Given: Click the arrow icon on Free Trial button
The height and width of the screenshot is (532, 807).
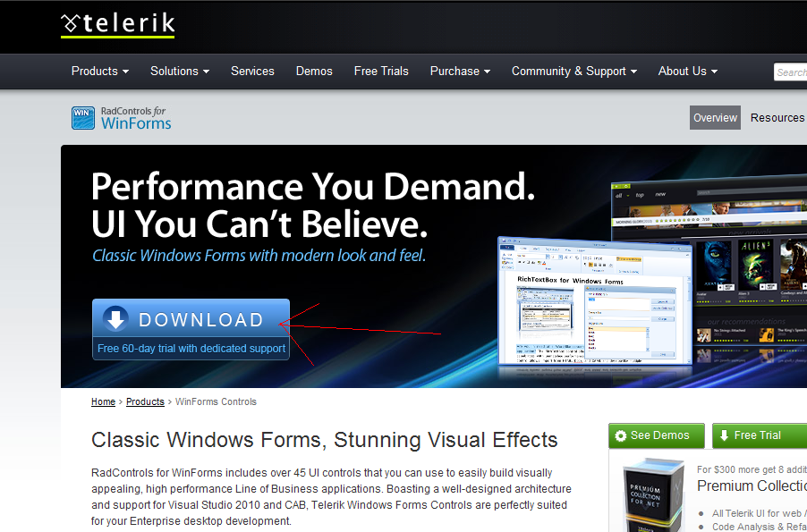Looking at the screenshot, I should click(724, 435).
